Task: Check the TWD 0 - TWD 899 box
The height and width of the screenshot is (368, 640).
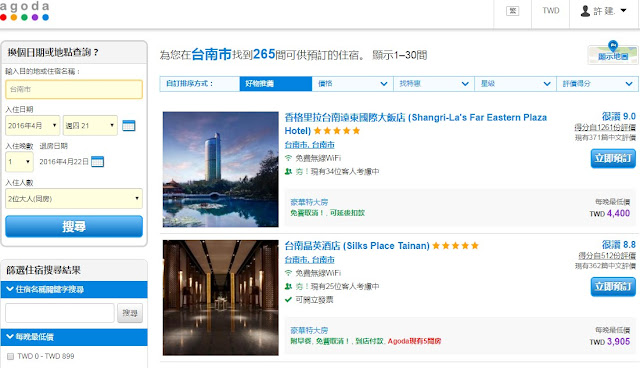Action: [x=11, y=356]
